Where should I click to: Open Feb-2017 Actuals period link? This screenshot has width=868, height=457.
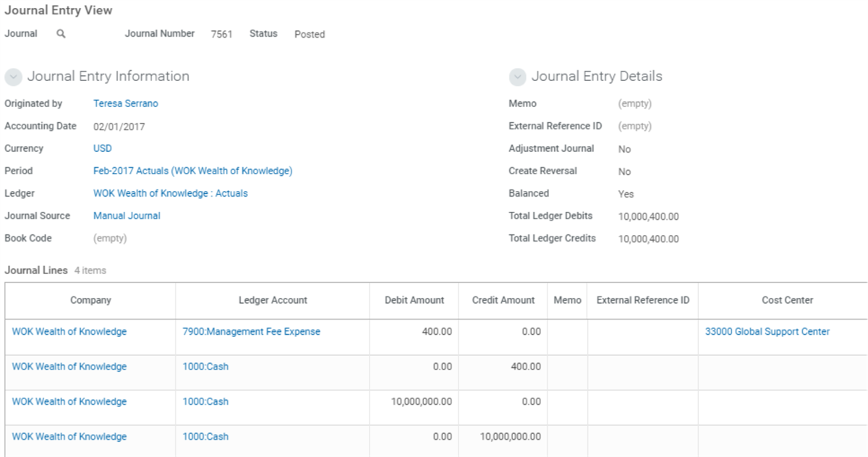(x=192, y=171)
